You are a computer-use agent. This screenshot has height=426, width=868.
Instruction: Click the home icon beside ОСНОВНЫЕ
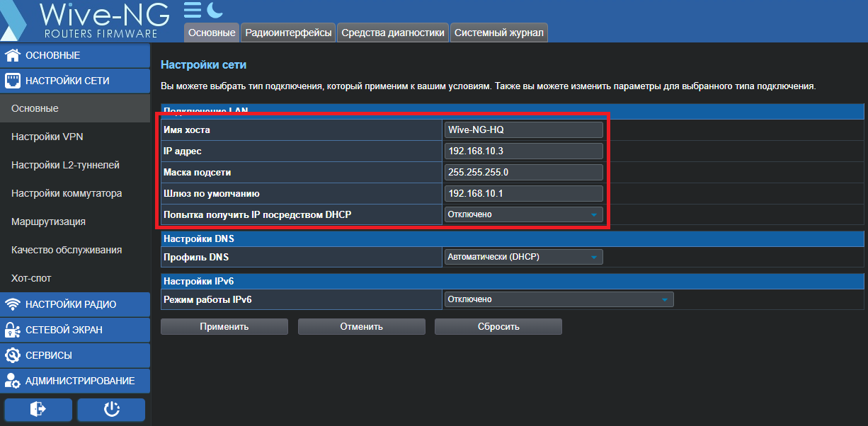click(12, 55)
